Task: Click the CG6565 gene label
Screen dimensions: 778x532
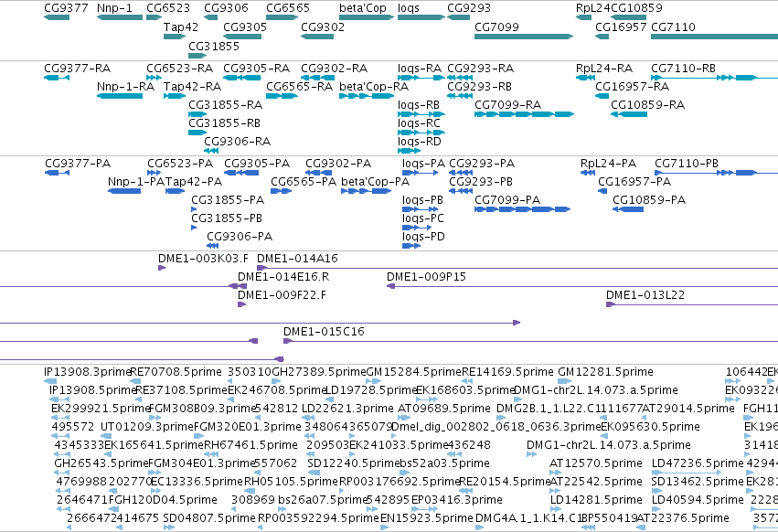Action: 288,8
